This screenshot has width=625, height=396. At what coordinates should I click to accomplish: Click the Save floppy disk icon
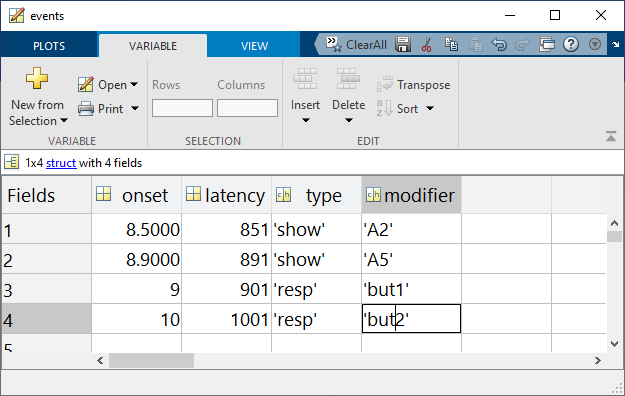coord(403,44)
